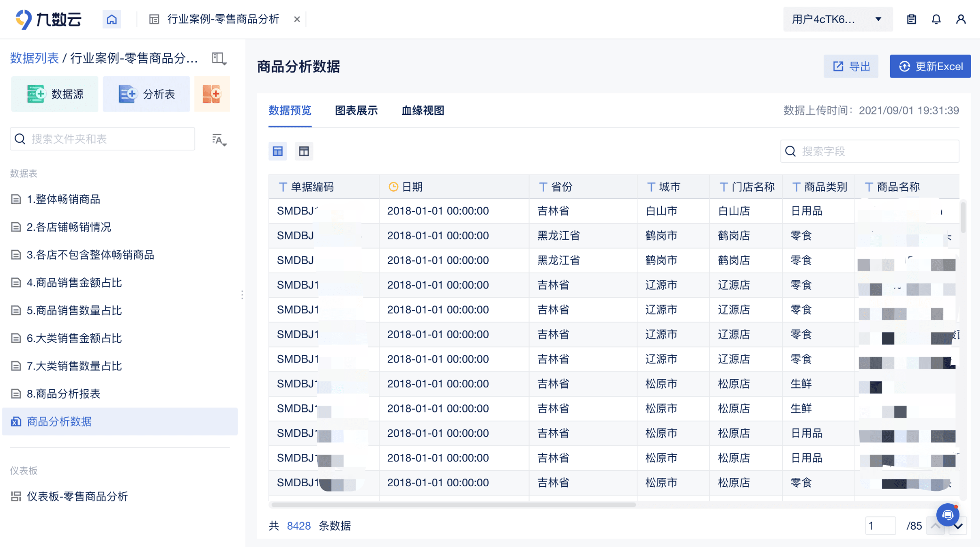
Task: Click the text type icon beside 城市
Action: pos(651,187)
